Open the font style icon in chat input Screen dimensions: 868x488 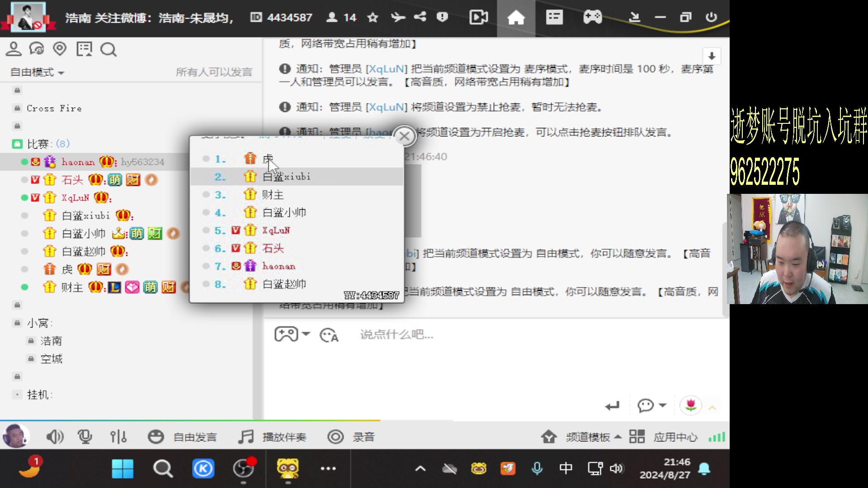pyautogui.click(x=329, y=335)
